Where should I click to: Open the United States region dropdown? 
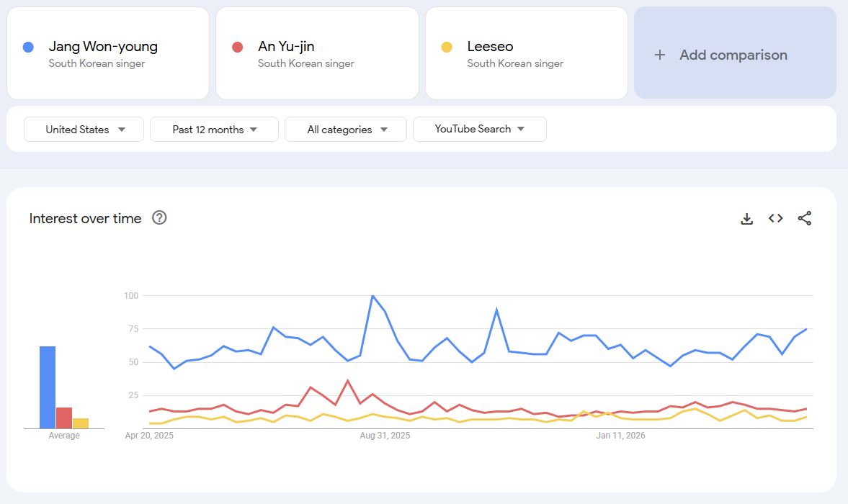(x=84, y=130)
